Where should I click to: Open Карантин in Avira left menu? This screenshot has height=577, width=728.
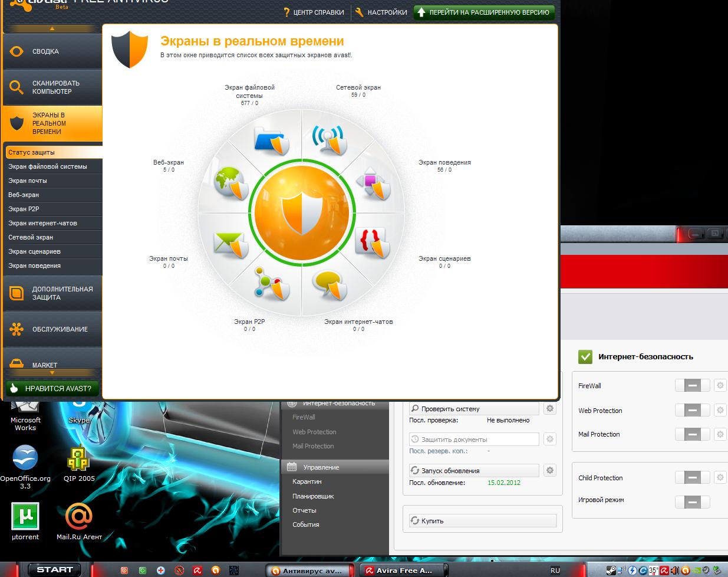point(307,481)
